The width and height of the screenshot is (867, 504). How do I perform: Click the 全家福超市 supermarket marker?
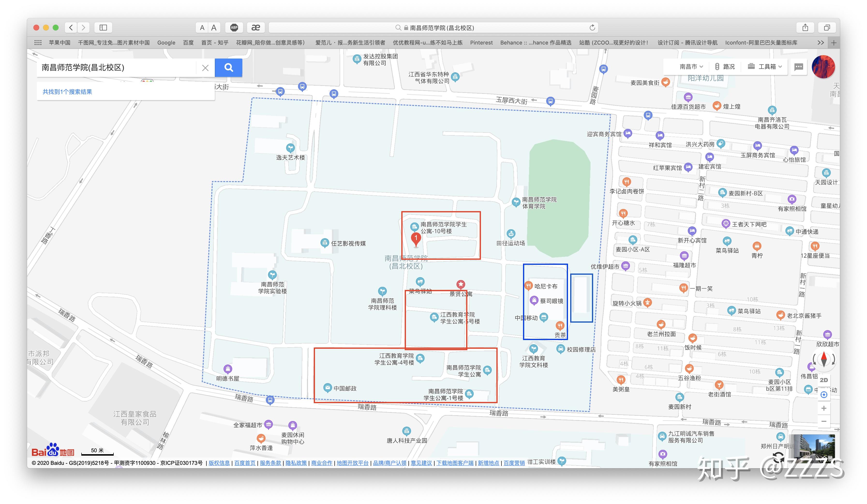(268, 424)
